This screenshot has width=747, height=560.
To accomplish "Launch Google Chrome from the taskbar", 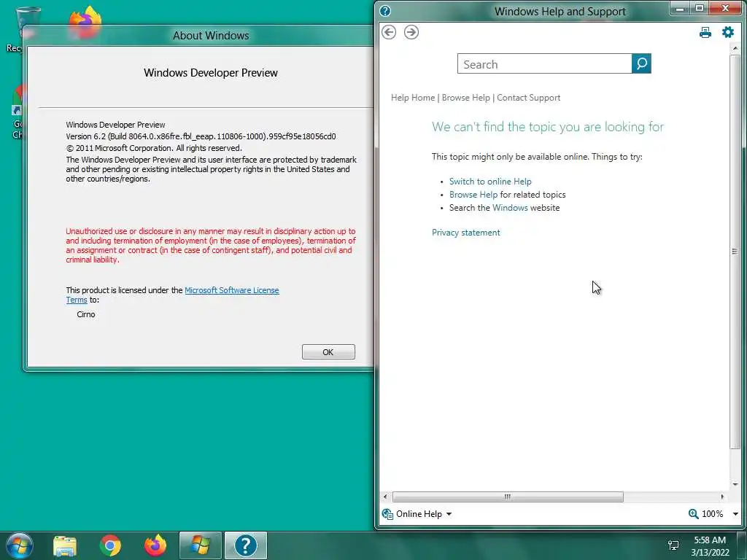I will (x=110, y=545).
